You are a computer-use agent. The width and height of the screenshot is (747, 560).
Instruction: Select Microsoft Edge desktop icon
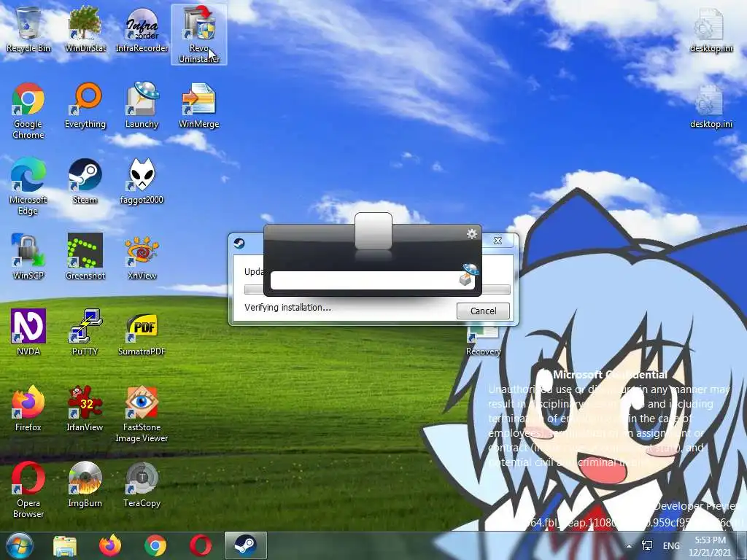(x=28, y=186)
